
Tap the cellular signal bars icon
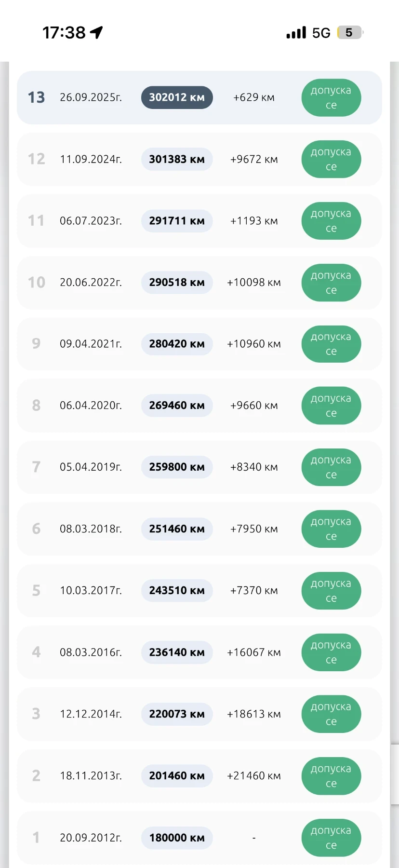click(x=296, y=33)
